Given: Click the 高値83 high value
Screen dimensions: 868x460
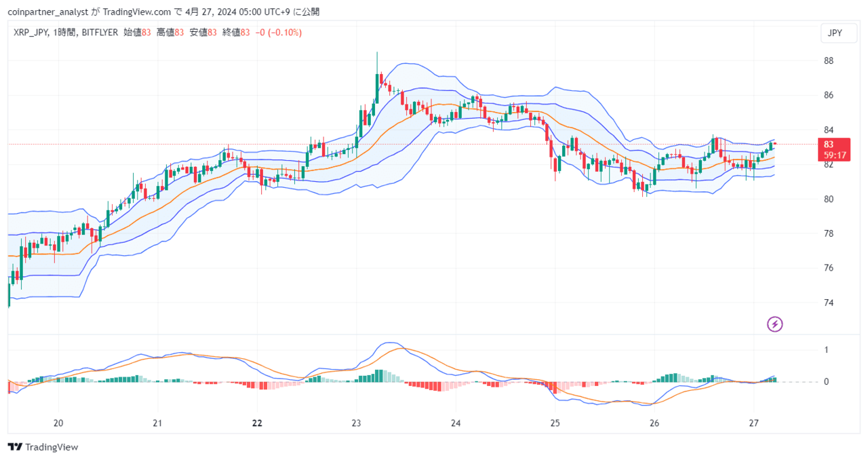Looking at the screenshot, I should pos(170,33).
